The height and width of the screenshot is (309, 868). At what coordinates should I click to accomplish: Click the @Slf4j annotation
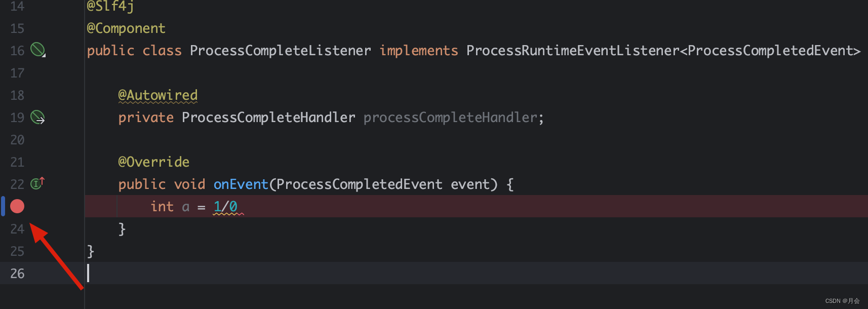click(x=110, y=6)
